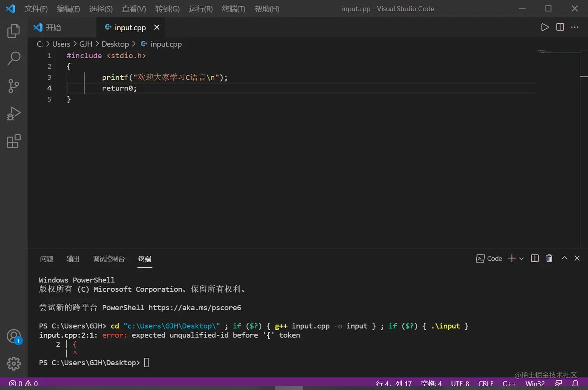Select the Code terminal instance label
Image resolution: width=588 pixels, height=390 pixels.
pos(489,258)
